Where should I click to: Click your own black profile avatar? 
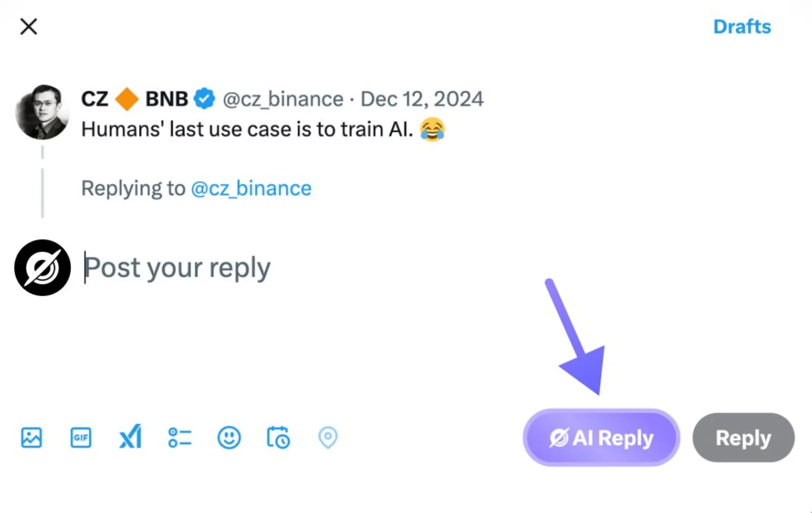43,267
